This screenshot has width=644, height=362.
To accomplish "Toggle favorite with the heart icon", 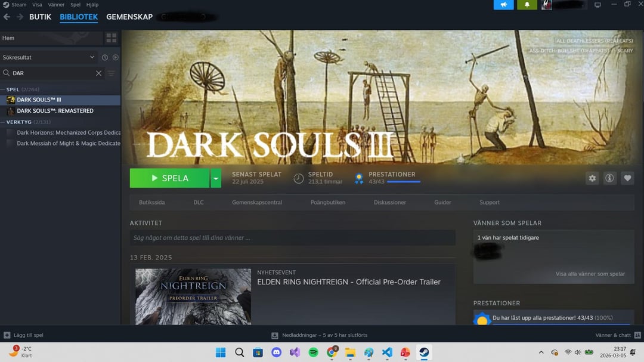I will 627,178.
